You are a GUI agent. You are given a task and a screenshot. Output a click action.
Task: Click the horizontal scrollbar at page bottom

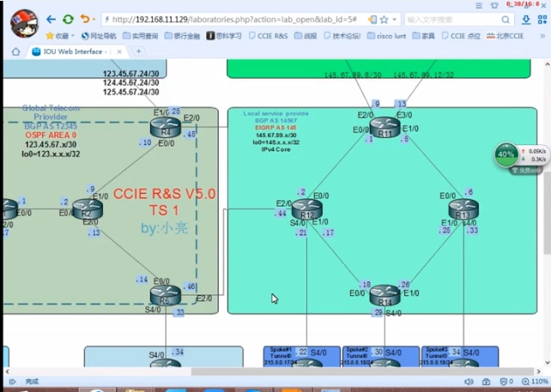[257, 371]
